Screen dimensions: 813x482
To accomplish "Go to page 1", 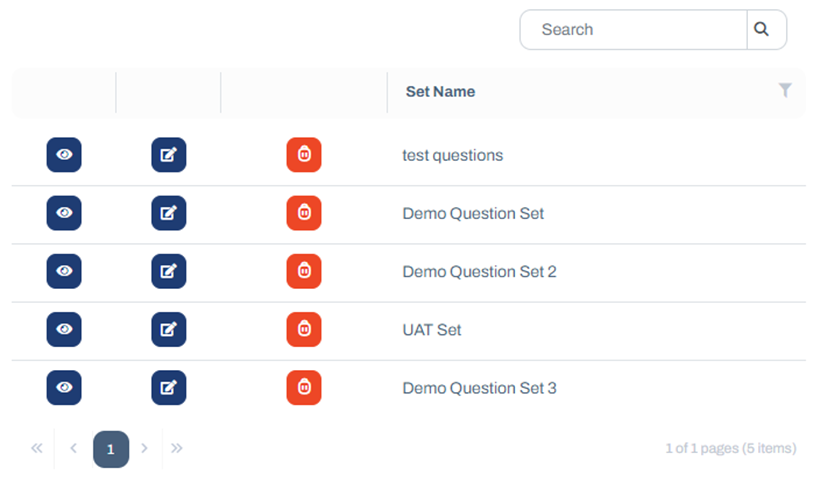I will [x=111, y=449].
